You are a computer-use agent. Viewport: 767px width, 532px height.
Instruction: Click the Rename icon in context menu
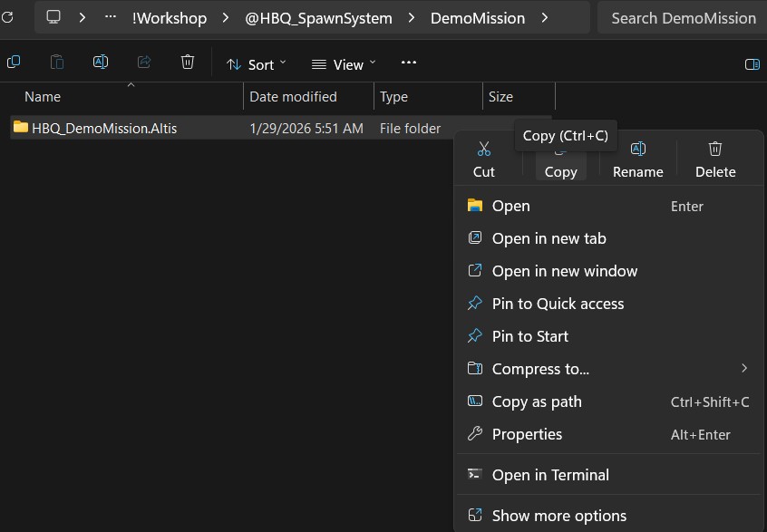click(638, 149)
